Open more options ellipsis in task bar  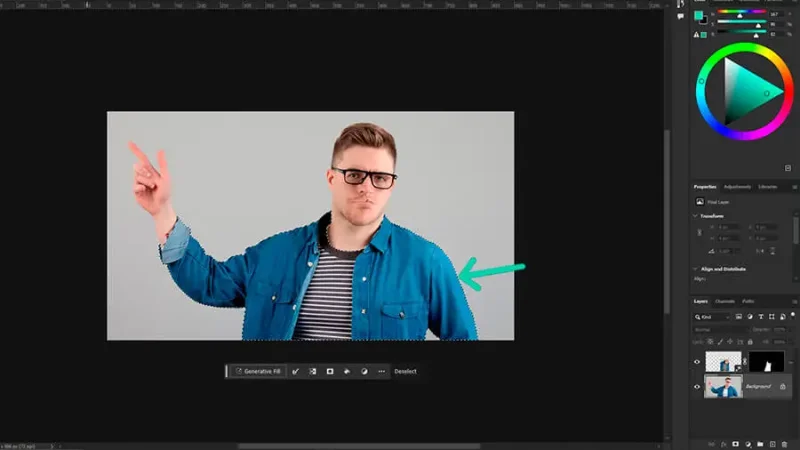coord(382,371)
